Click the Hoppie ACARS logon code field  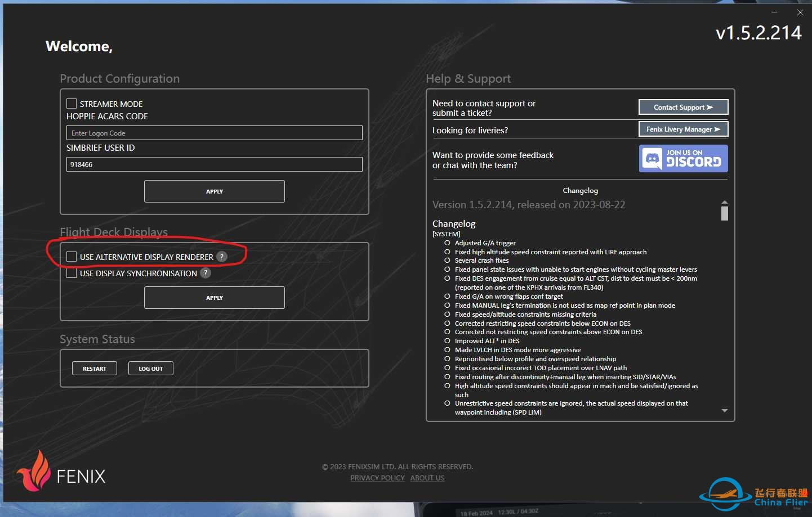click(214, 133)
